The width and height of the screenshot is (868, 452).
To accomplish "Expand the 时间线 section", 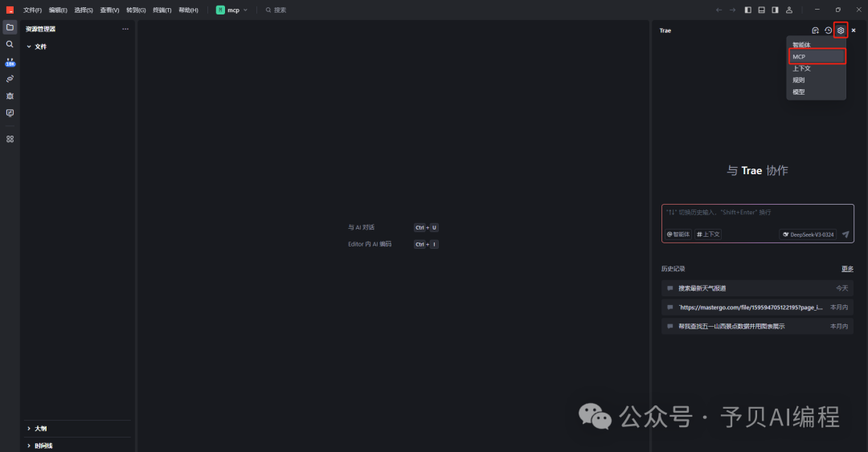I will point(39,446).
